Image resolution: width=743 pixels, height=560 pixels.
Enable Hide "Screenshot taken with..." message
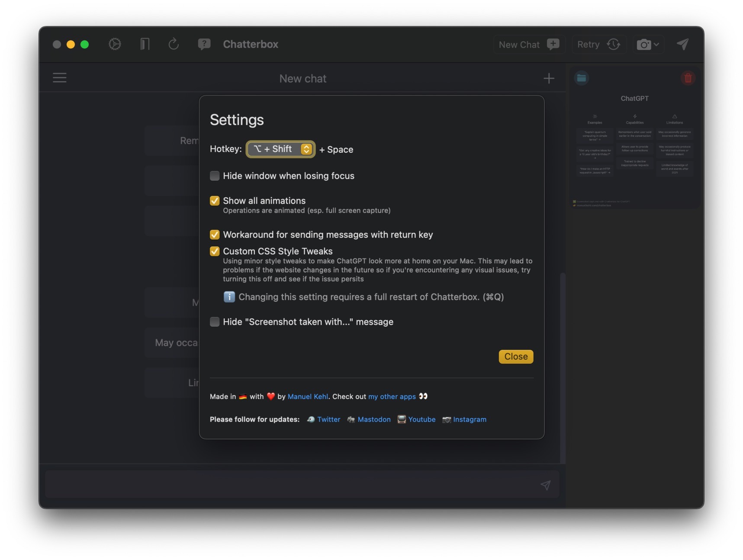[x=215, y=322]
